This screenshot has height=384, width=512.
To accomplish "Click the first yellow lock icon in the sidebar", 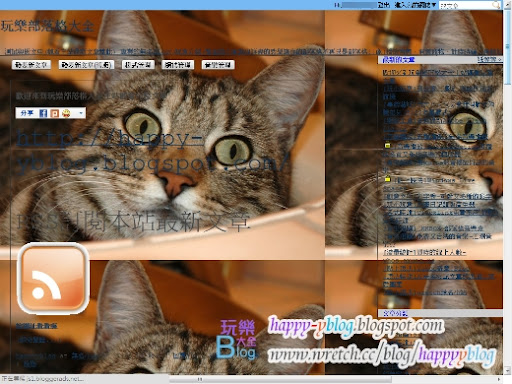I will (387, 145).
